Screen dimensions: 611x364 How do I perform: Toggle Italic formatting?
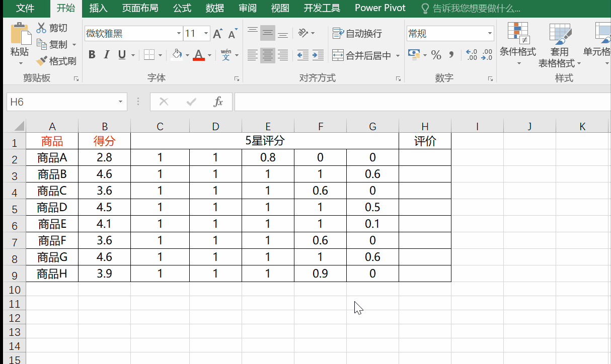click(x=107, y=55)
